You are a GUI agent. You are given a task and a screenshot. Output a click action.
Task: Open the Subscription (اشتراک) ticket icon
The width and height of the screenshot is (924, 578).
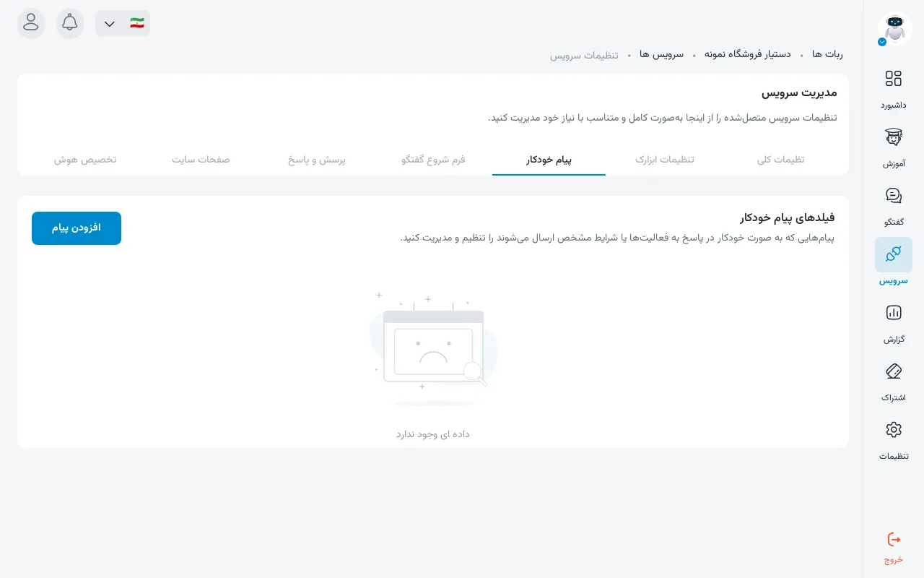(894, 371)
